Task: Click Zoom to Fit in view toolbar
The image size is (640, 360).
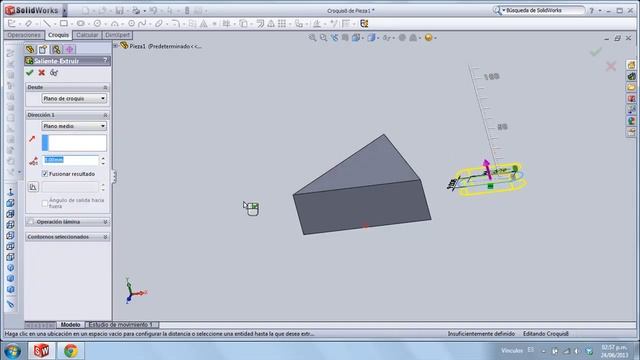Action: pyautogui.click(x=312, y=38)
